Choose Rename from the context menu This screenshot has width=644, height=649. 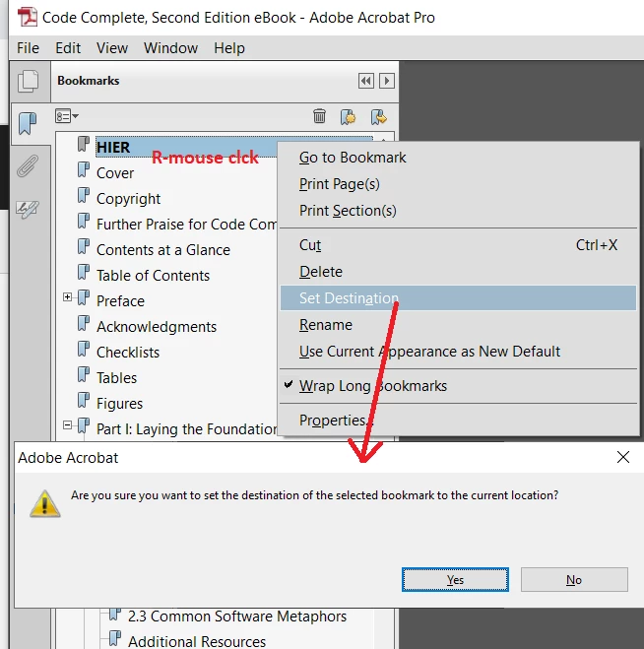tap(458, 325)
